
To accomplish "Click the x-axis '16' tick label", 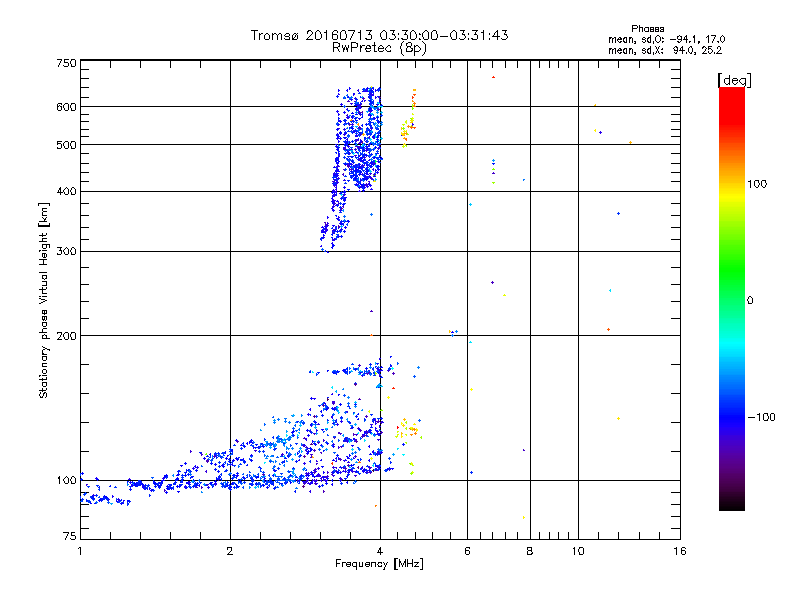I will pyautogui.click(x=680, y=551).
